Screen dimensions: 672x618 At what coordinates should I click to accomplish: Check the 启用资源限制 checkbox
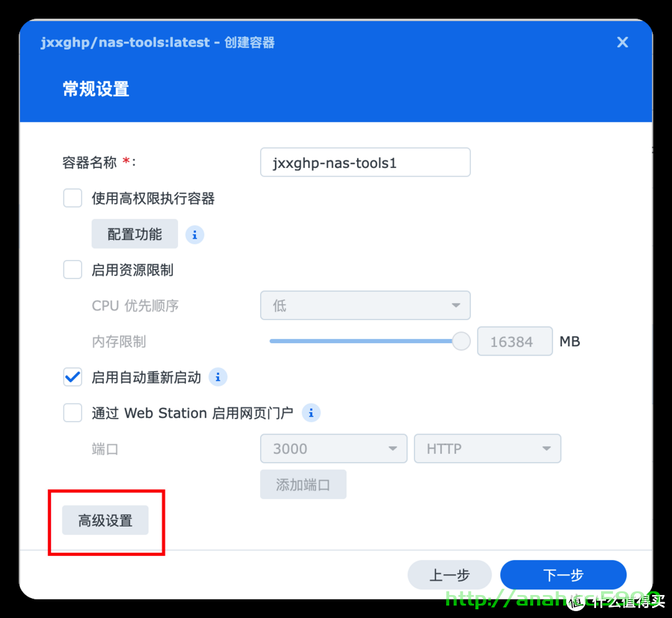[x=73, y=270]
